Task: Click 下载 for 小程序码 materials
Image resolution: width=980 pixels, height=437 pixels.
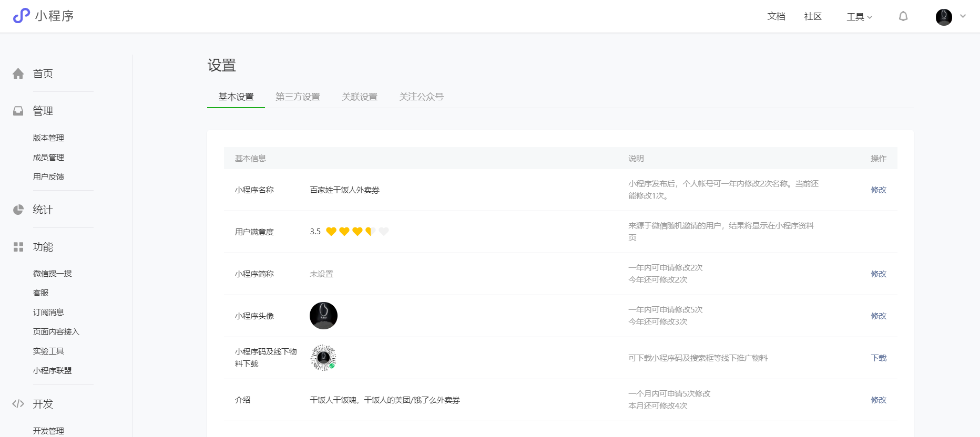Action: click(879, 358)
